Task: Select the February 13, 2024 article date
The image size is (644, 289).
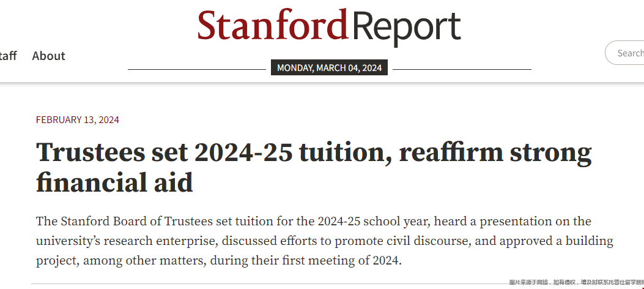Action: tap(78, 119)
